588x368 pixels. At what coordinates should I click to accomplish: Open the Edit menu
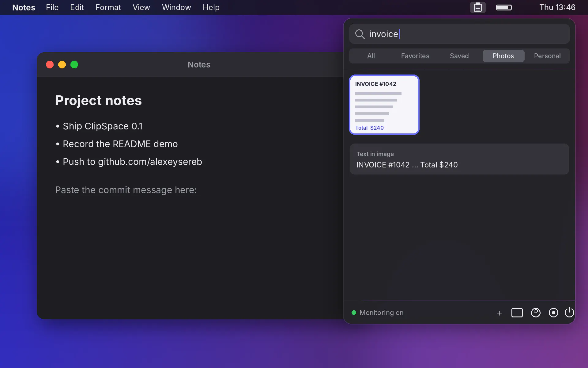coord(77,7)
